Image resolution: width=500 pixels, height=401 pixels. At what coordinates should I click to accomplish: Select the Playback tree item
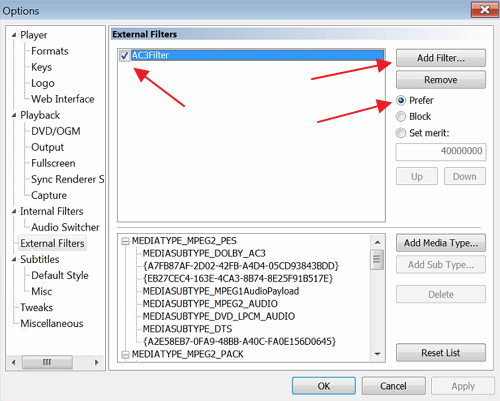coord(40,115)
